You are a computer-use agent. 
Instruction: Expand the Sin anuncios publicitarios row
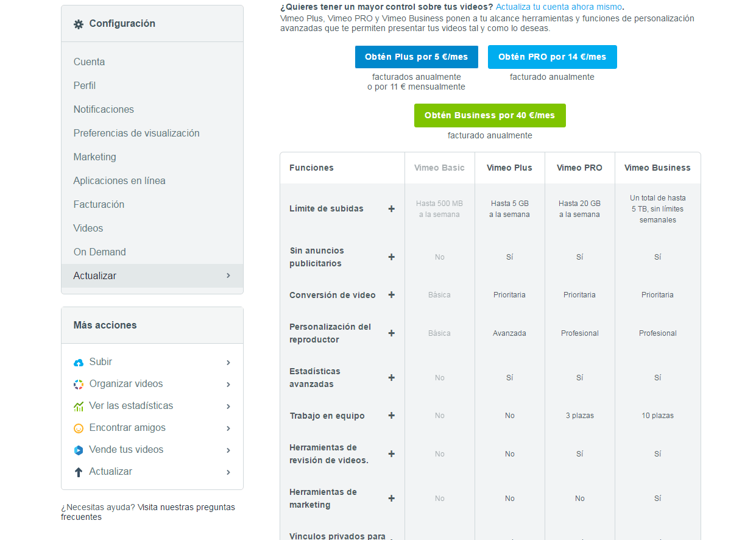tap(392, 257)
